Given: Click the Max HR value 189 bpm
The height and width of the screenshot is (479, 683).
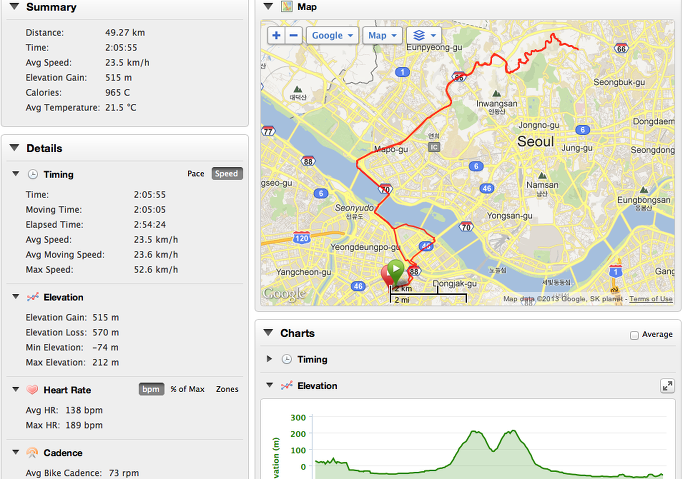Looking at the screenshot, I should 84,425.
